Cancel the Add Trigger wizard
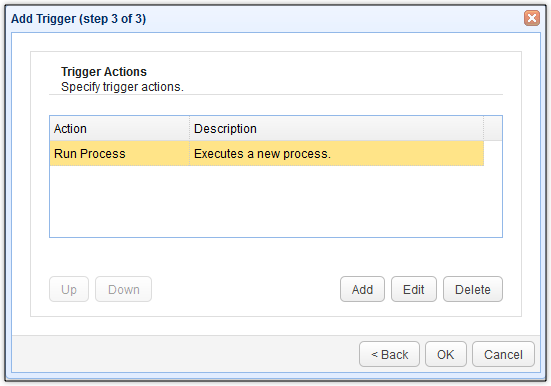This screenshot has width=551, height=386. click(x=503, y=354)
